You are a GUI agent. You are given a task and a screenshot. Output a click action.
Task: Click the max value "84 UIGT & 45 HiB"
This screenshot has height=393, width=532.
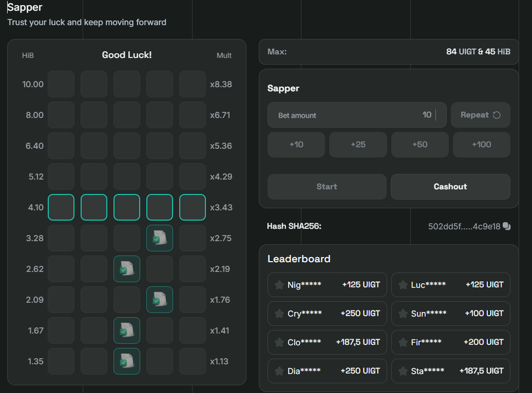point(478,51)
